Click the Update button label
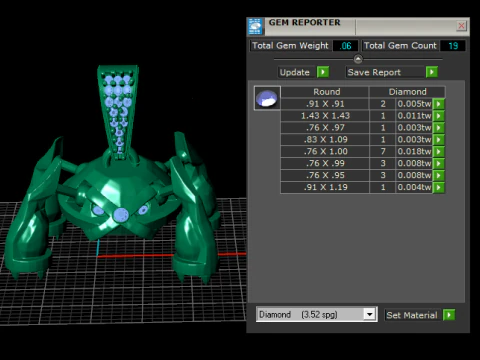The height and width of the screenshot is (360, 480). [x=295, y=72]
